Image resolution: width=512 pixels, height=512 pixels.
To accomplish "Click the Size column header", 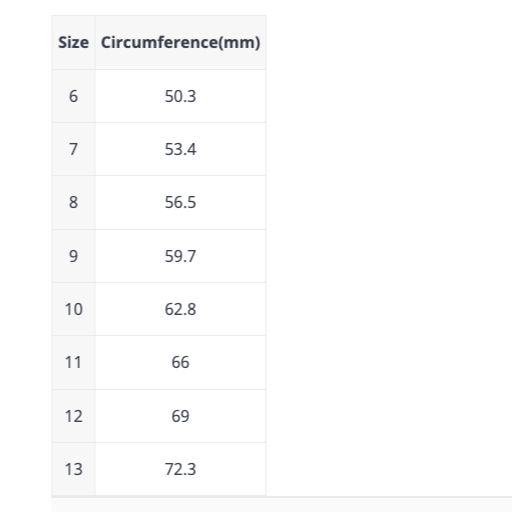I will coord(73,42).
